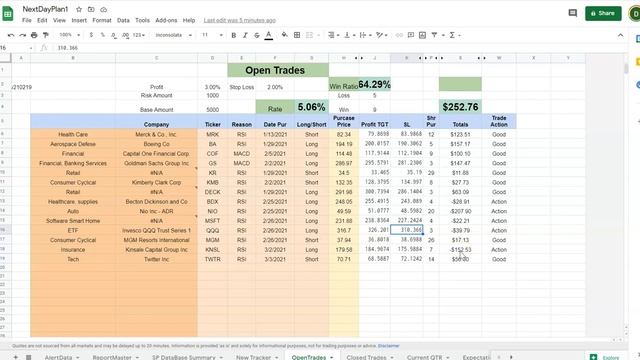The height and width of the screenshot is (360, 640).
Task: Format as currency with dollar icon
Action: click(91, 36)
